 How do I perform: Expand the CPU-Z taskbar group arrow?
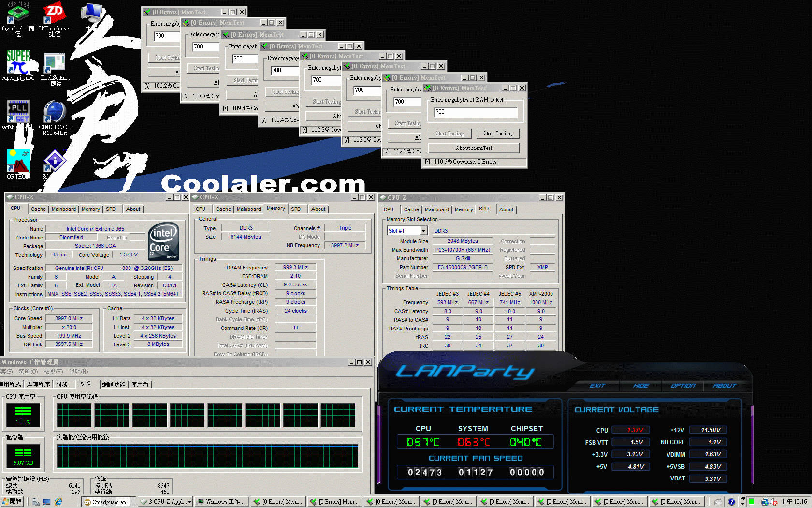[x=190, y=502]
